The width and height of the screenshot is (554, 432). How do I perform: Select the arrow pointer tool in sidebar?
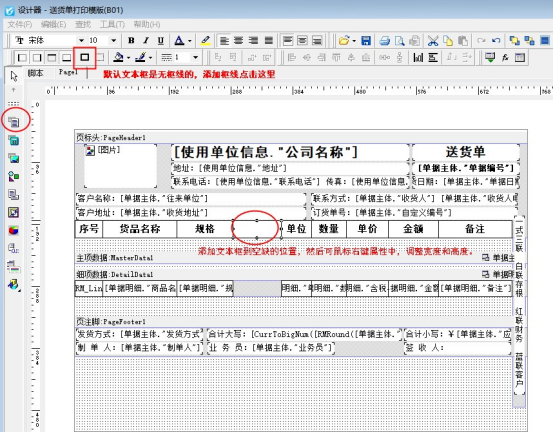click(14, 76)
